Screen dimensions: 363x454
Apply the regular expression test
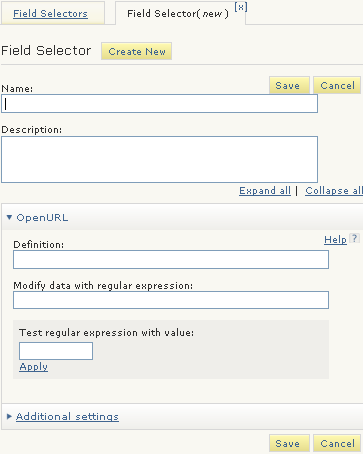[33, 367]
